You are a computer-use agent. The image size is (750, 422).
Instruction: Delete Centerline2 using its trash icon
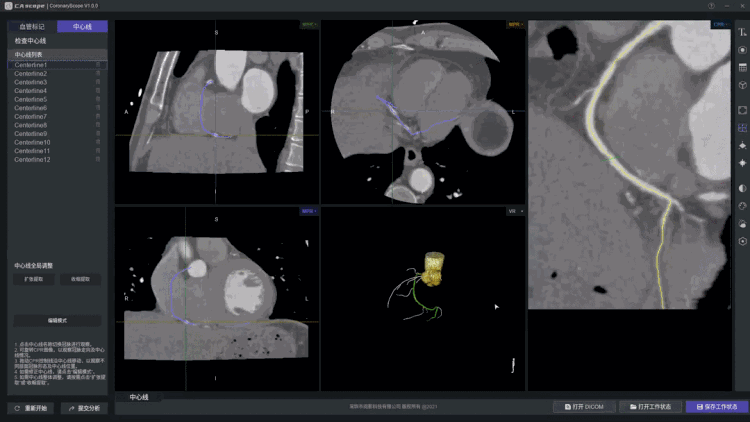pos(98,73)
